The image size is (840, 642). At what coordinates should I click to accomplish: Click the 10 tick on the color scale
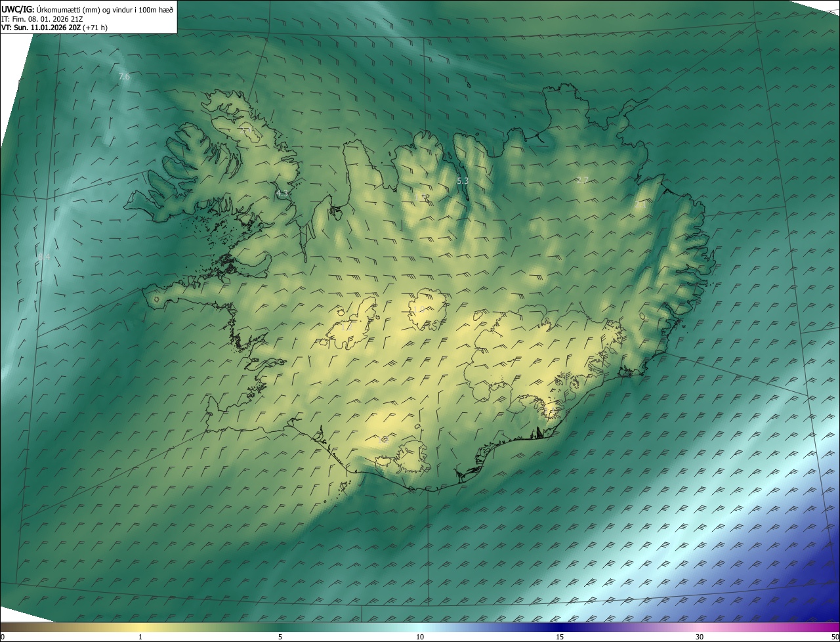pos(420,637)
